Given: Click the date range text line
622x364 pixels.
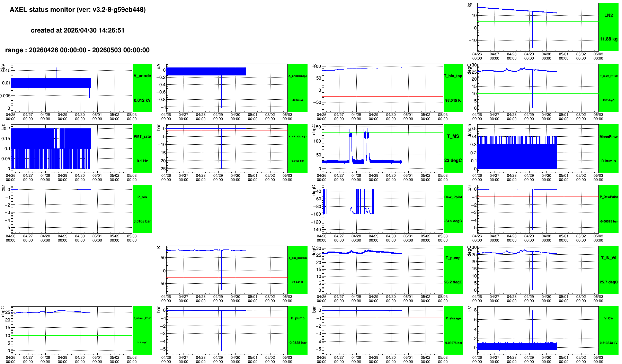Looking at the screenshot, I should (78, 50).
